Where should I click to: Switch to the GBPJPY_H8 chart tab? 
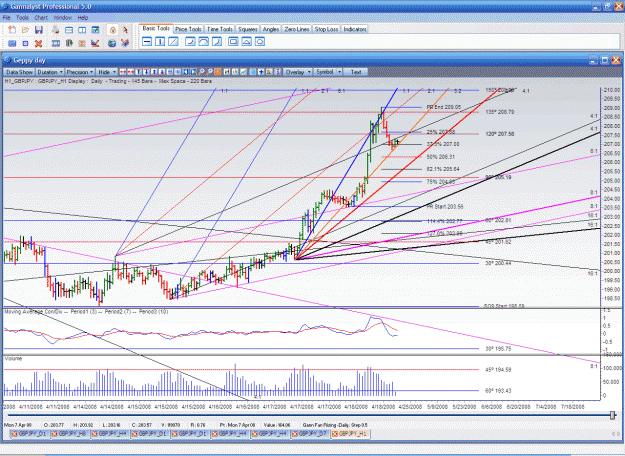click(71, 434)
